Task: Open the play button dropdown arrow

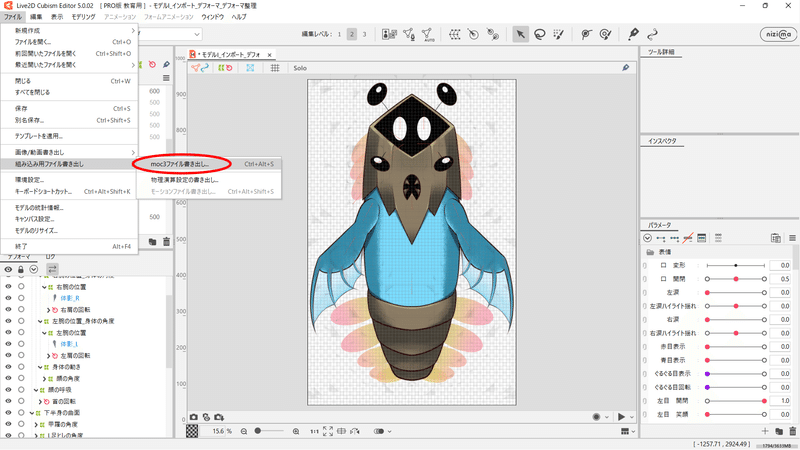Action: (x=633, y=417)
